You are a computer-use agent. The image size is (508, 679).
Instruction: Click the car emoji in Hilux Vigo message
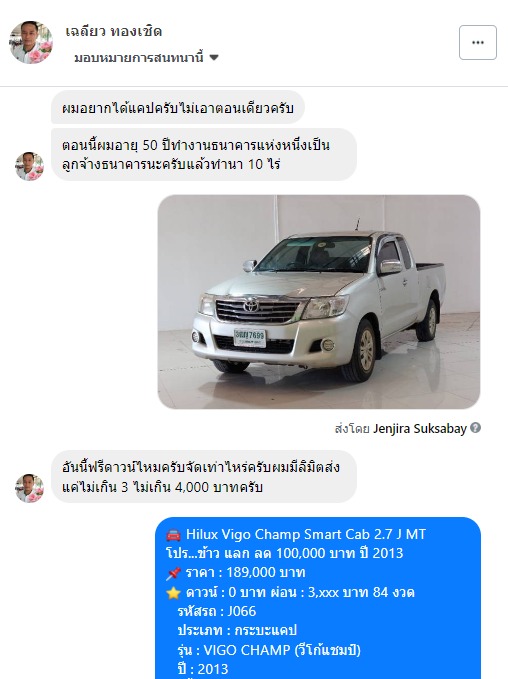pyautogui.click(x=173, y=535)
